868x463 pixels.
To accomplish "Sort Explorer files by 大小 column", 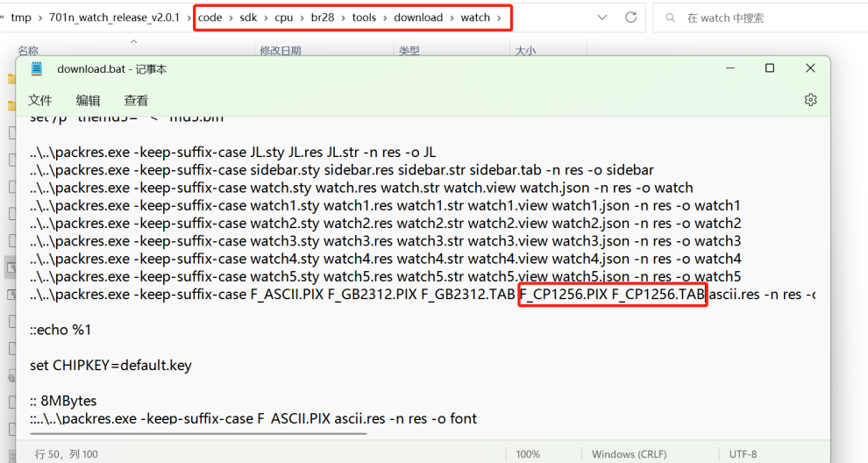I will point(525,50).
